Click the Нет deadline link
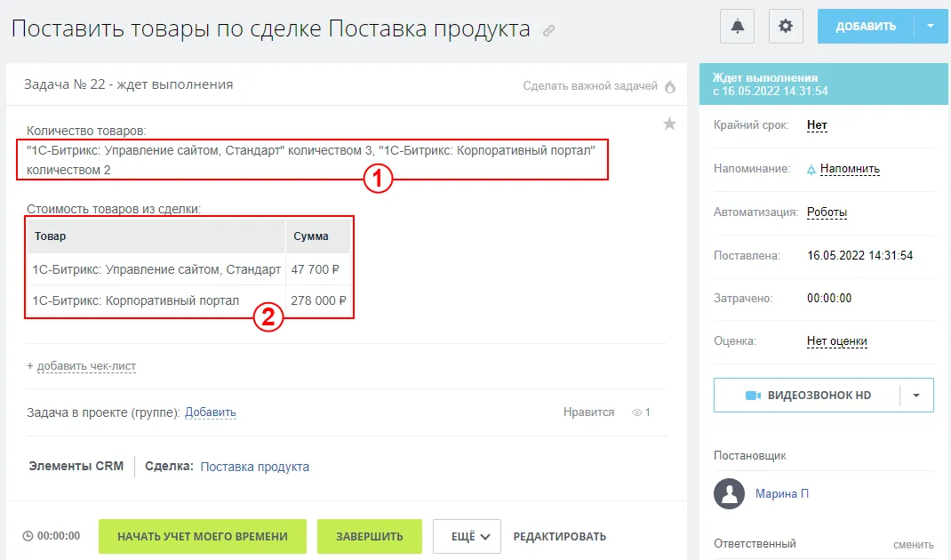951x560 pixels. pyautogui.click(x=817, y=125)
